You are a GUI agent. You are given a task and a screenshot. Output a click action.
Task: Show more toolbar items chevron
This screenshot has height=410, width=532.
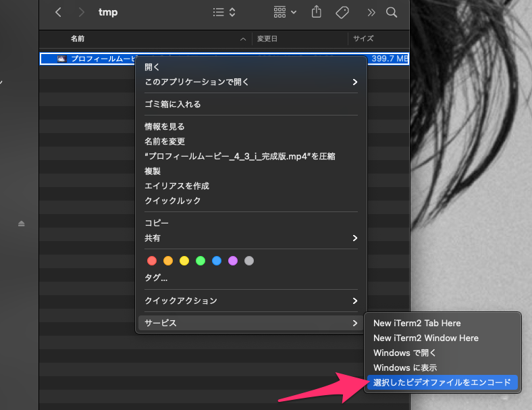371,13
